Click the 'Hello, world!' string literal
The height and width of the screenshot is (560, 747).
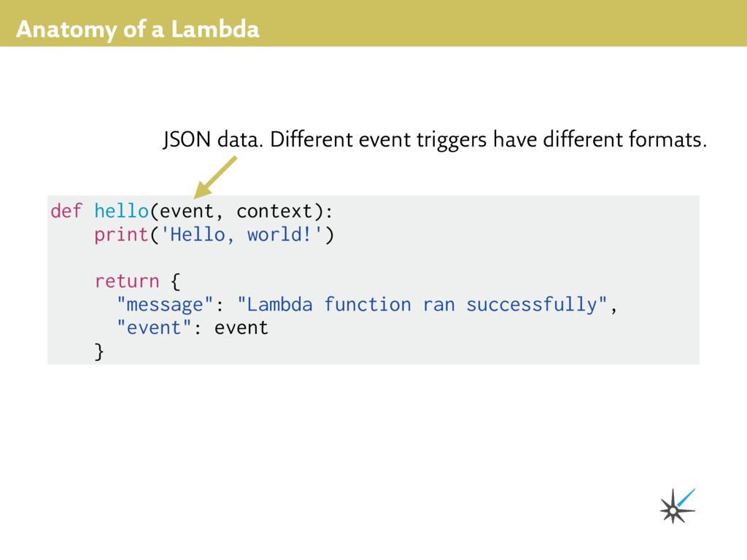[x=242, y=235]
